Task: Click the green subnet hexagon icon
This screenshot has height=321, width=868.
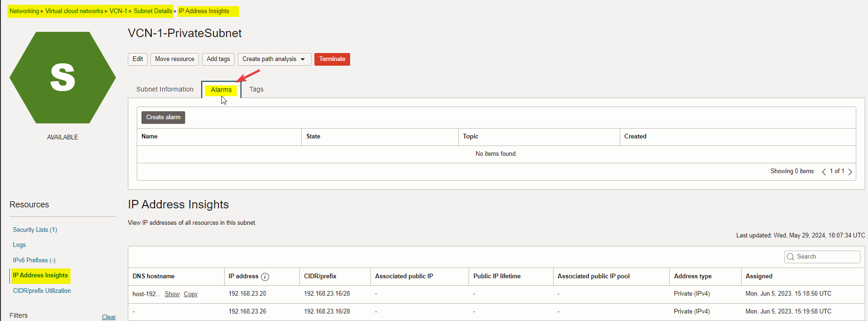Action: coord(63,78)
